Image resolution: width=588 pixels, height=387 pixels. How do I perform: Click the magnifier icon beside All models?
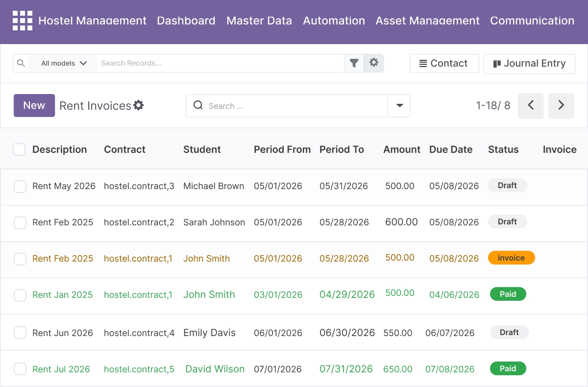point(21,63)
